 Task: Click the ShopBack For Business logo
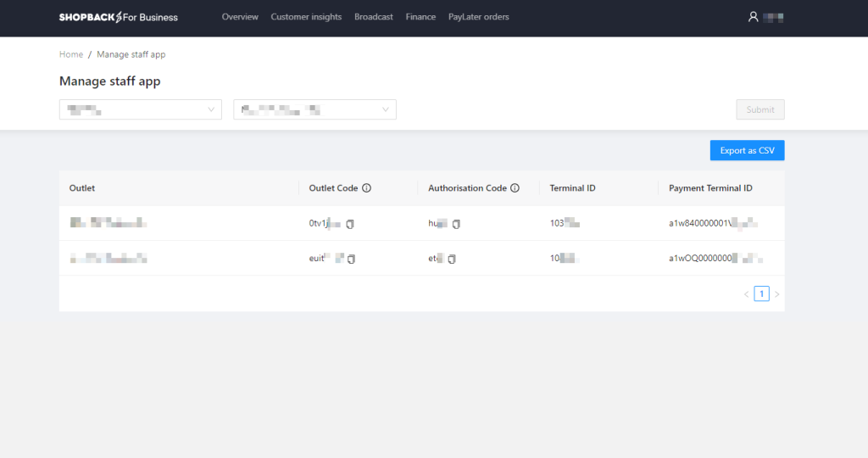click(119, 17)
